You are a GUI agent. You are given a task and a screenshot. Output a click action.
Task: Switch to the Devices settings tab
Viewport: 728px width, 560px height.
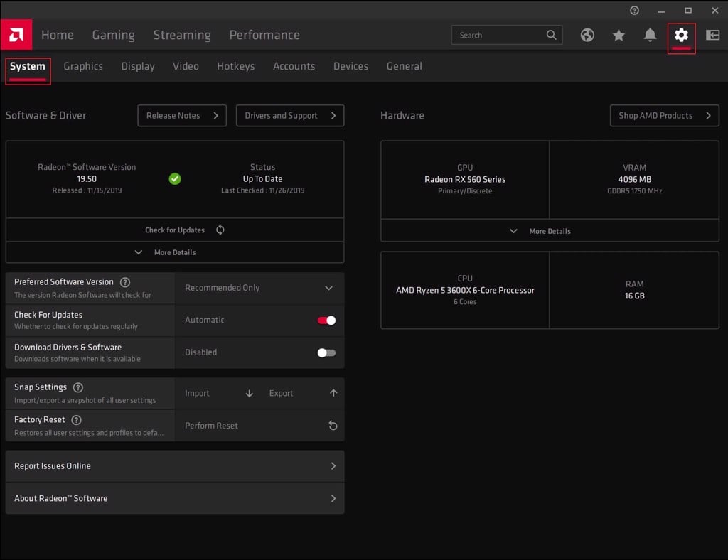pos(350,66)
